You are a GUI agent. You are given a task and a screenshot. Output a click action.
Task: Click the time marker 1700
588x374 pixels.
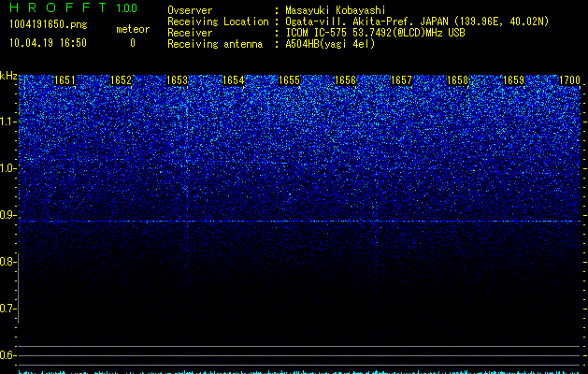(x=569, y=80)
